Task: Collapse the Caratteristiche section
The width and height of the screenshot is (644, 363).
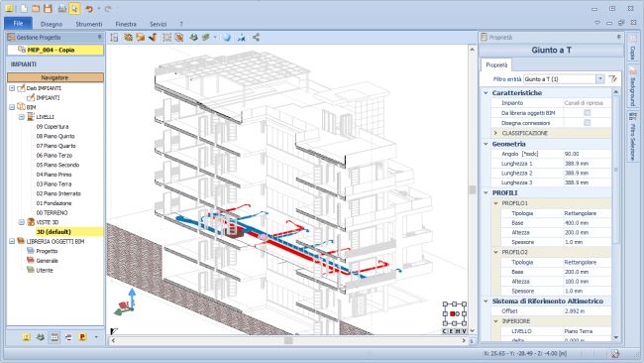Action: [485, 93]
